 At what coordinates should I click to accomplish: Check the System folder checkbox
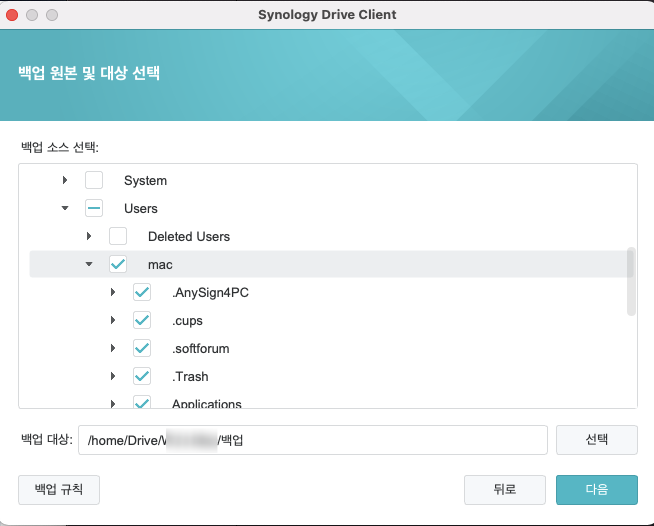pos(94,180)
